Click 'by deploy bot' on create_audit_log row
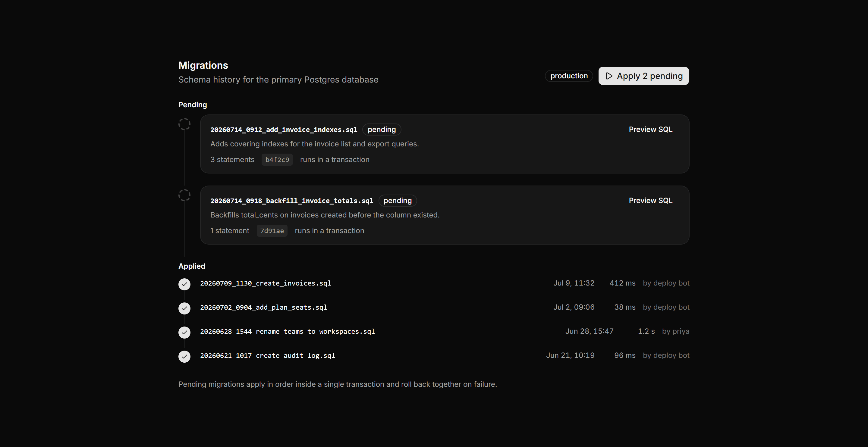 pos(666,355)
